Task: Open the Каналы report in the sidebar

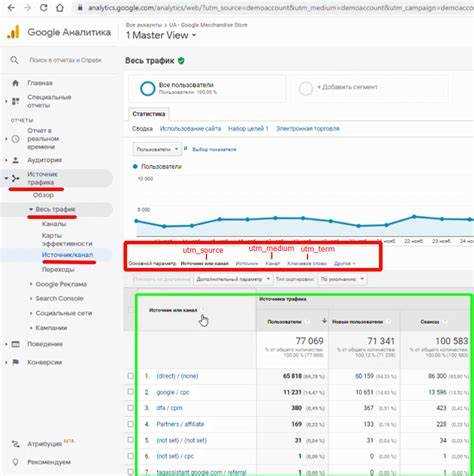Action: (54, 224)
